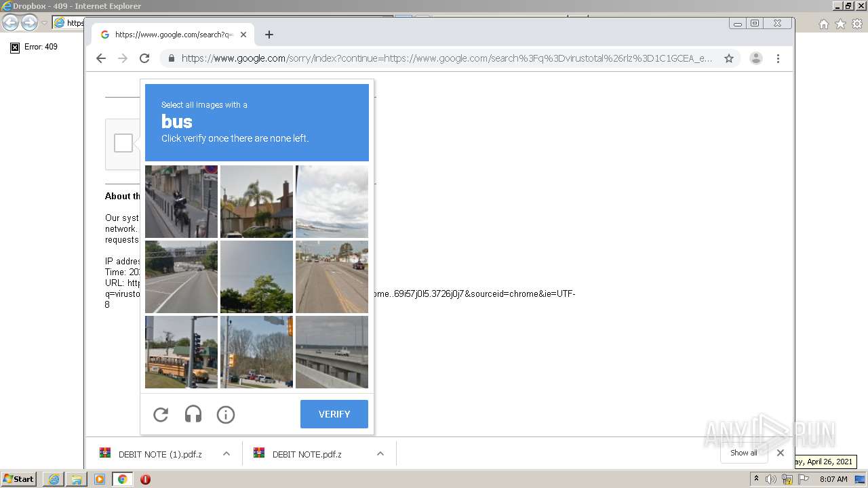Expand options for DEBIT NOTE.pdf.z download
The height and width of the screenshot is (488, 868).
click(x=380, y=453)
